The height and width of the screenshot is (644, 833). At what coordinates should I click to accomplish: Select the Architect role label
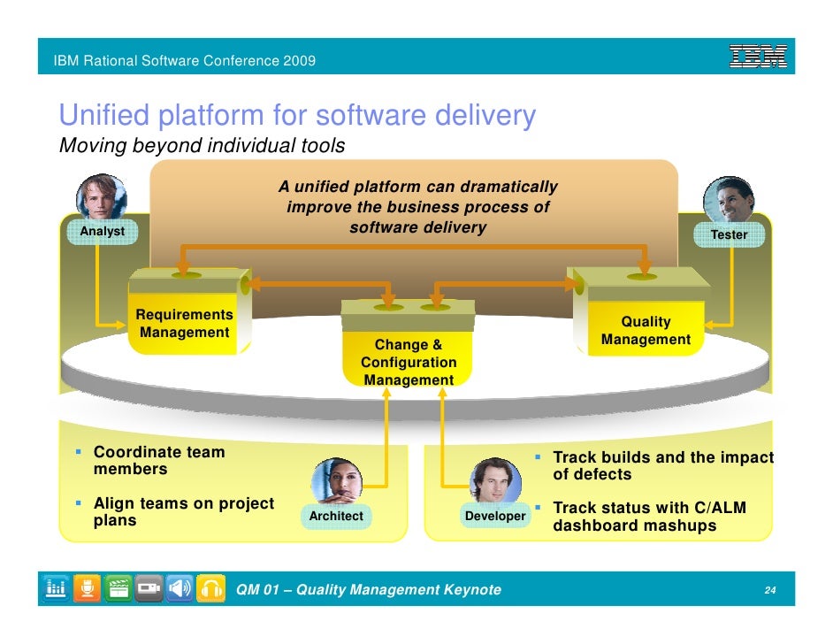point(336,516)
